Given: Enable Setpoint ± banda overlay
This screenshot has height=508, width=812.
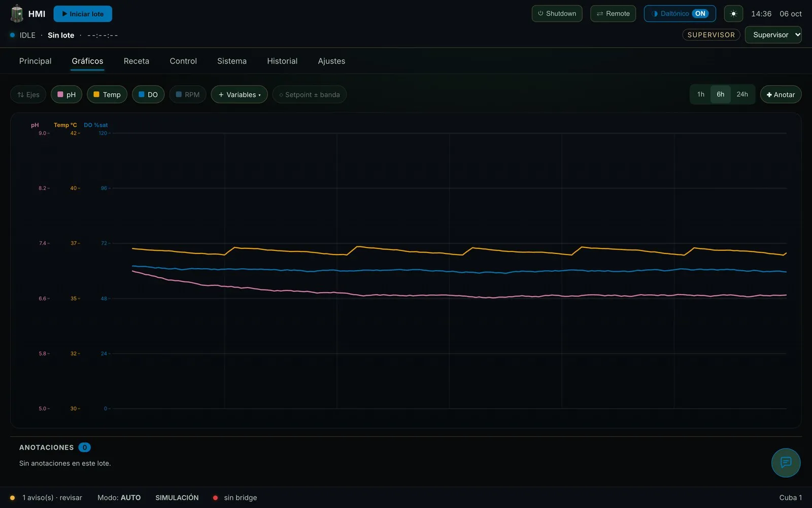Looking at the screenshot, I should 310,94.
